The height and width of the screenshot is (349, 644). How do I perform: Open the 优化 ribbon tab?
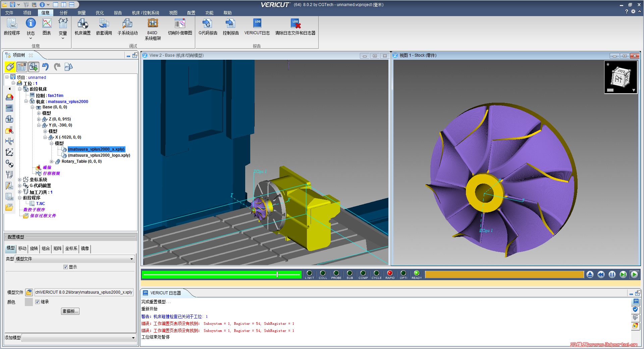coord(100,13)
